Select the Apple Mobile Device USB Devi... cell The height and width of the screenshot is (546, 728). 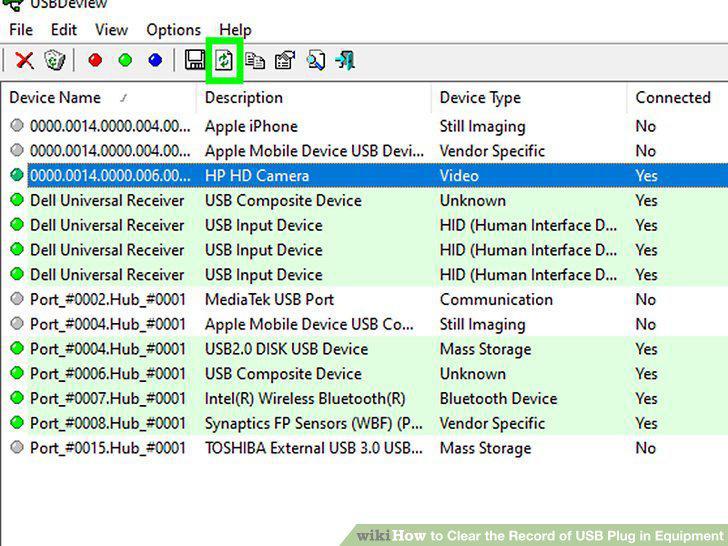(314, 151)
